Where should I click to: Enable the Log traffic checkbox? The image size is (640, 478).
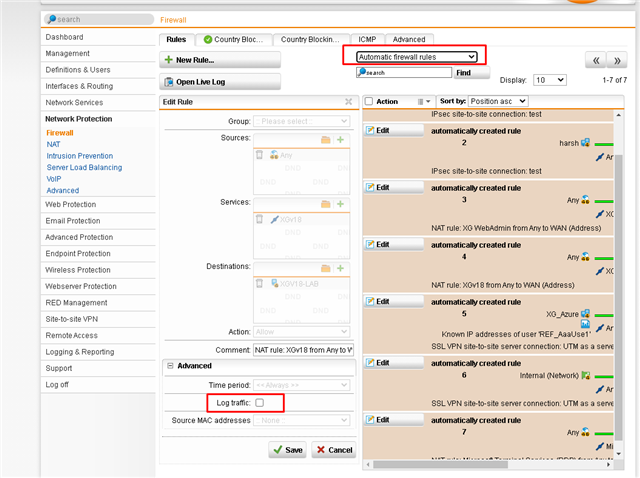coord(260,402)
